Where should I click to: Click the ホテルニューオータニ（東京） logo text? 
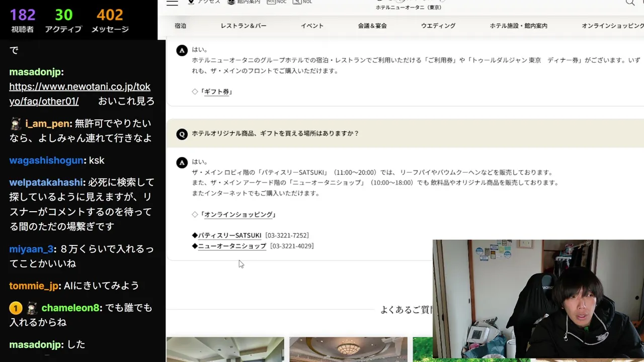409,7
